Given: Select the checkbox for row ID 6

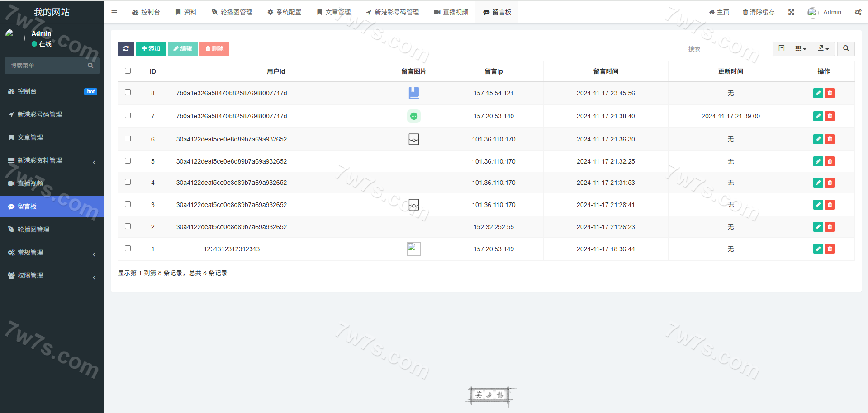Looking at the screenshot, I should click(x=128, y=139).
